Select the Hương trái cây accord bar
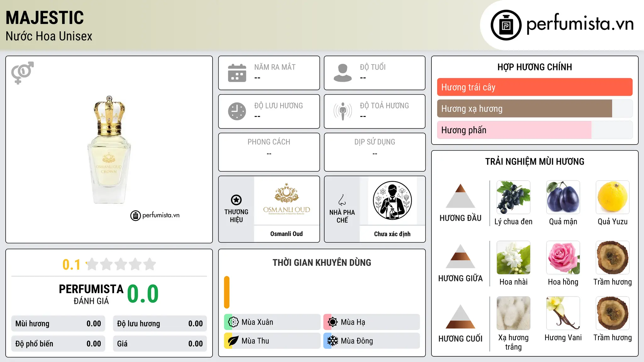This screenshot has width=644, height=362. point(535,87)
